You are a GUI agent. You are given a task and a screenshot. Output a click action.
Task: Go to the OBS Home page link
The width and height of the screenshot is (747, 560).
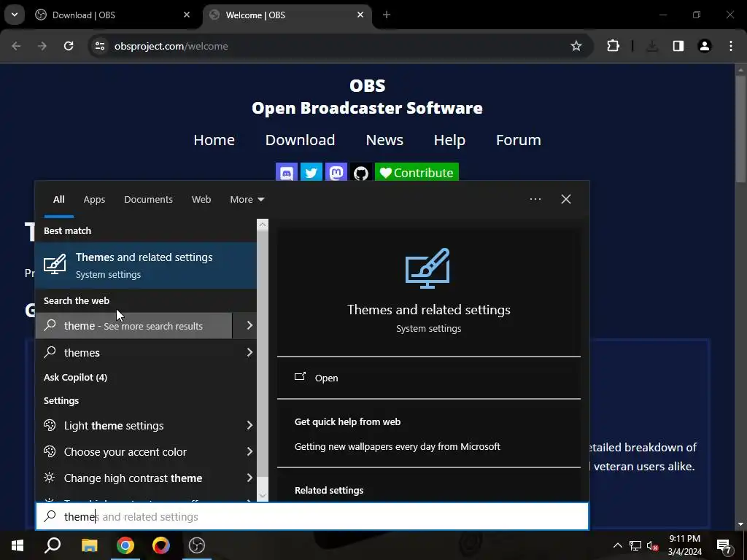point(214,140)
